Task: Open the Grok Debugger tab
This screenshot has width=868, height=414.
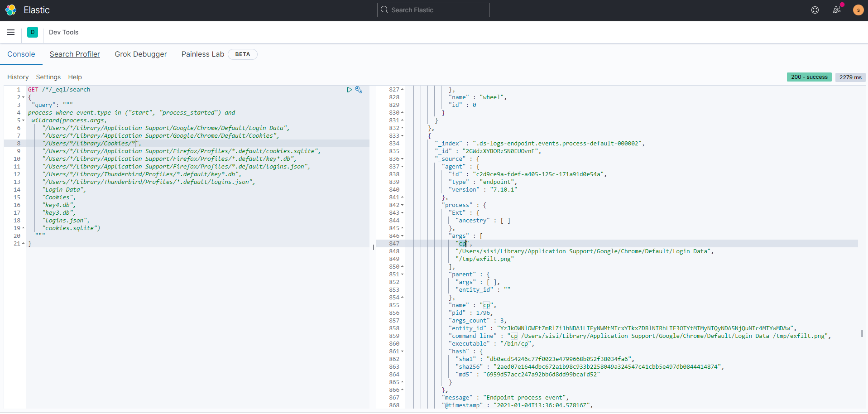Action: pyautogui.click(x=141, y=54)
